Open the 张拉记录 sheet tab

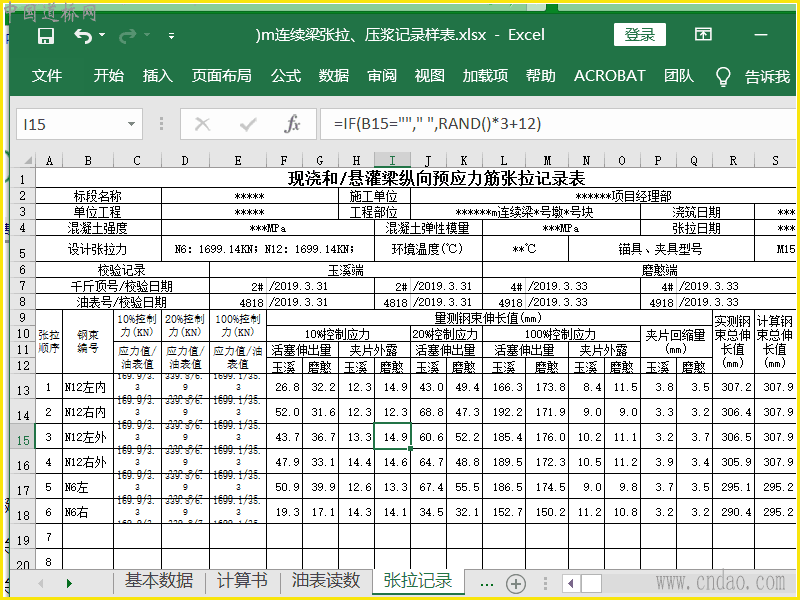[x=417, y=581]
